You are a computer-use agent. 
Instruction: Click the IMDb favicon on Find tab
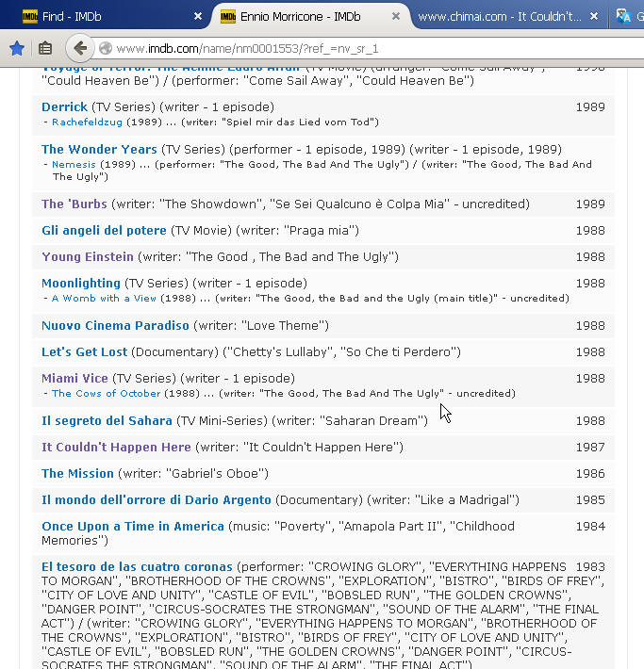click(x=30, y=16)
